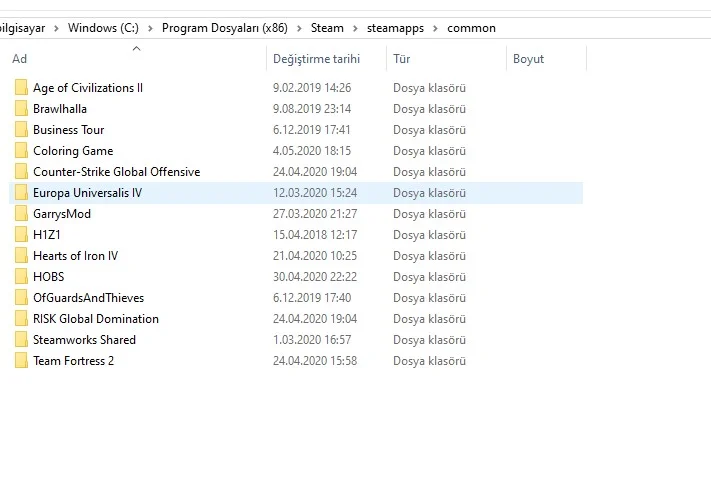Click the Europa Universalis IV folder icon
The width and height of the screenshot is (711, 483).
[x=21, y=193]
